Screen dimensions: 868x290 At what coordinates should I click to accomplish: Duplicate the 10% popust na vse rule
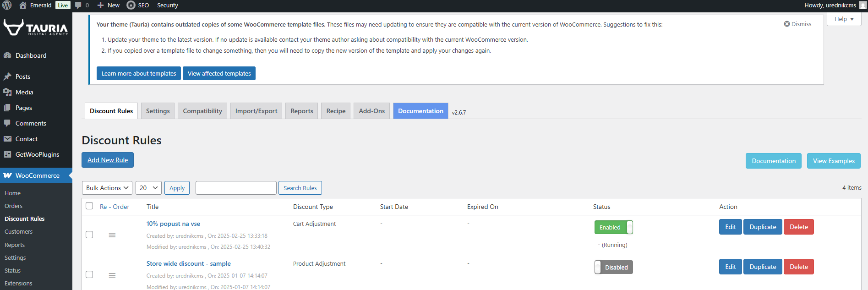point(763,227)
